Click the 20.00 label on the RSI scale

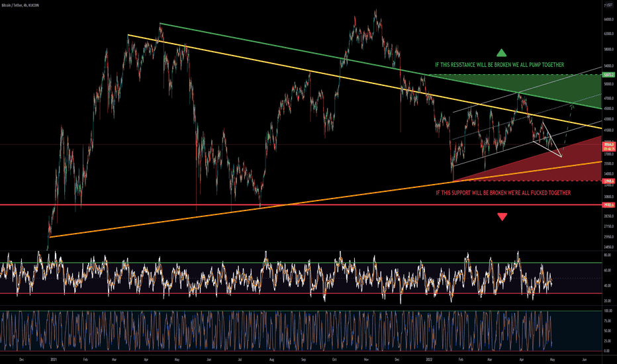[608, 300]
